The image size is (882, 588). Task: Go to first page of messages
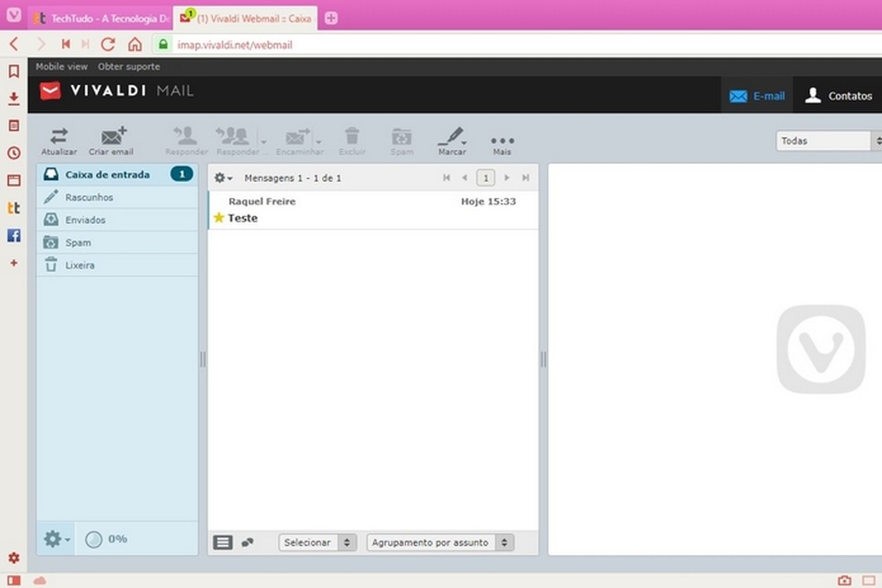pyautogui.click(x=446, y=177)
